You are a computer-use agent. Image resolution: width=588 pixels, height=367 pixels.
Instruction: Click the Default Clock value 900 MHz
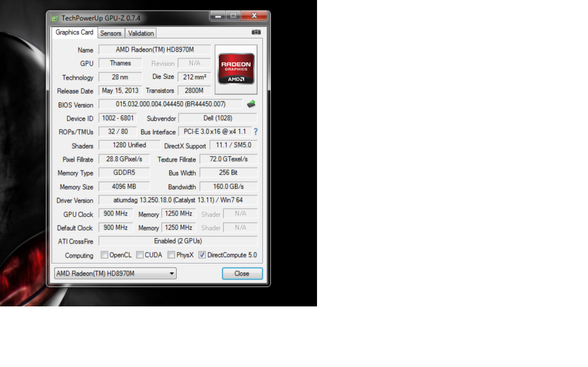coord(116,227)
